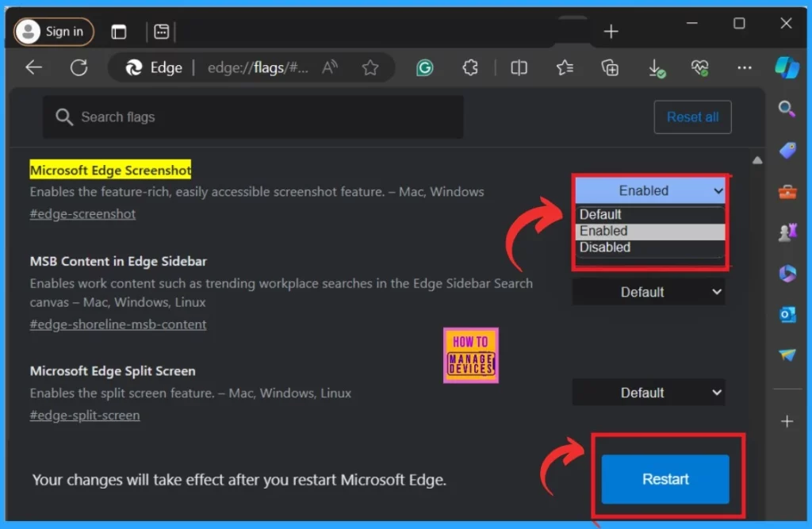Click the Edge Screenshot Enabled dropdown
The height and width of the screenshot is (529, 812).
(x=650, y=190)
